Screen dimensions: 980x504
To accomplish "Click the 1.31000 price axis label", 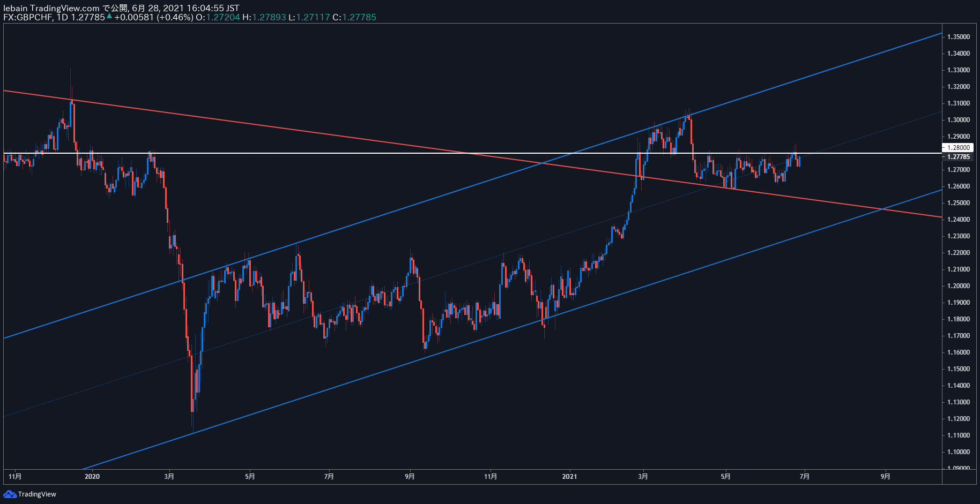I will click(959, 103).
